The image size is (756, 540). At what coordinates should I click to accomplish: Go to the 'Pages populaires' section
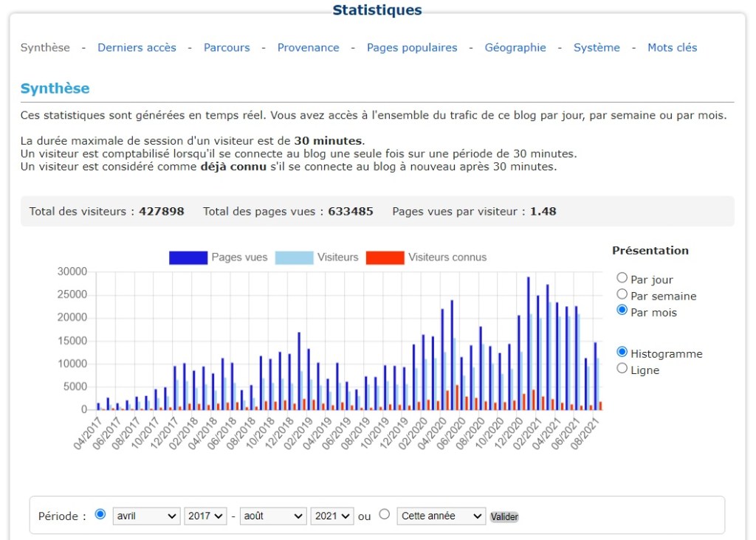coord(412,48)
